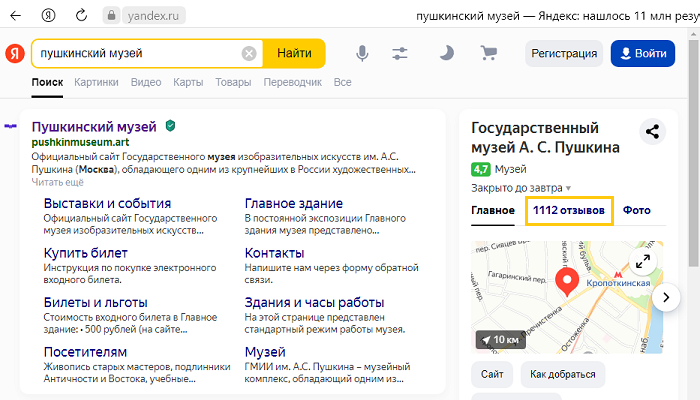Viewport: 700px width, 400px height.
Task: Reload the page in browser
Action: tap(78, 16)
